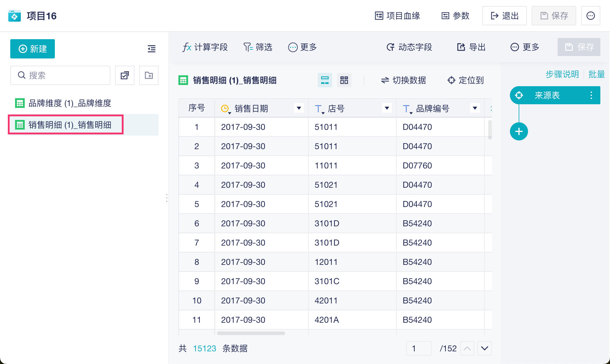
Task: Click the 新建 button
Action: pyautogui.click(x=33, y=49)
